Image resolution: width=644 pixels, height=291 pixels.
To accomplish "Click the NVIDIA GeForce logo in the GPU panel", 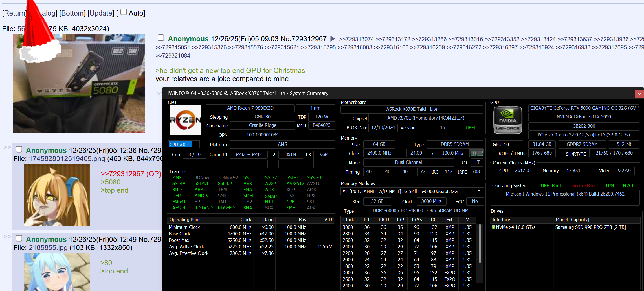I will (x=508, y=120).
